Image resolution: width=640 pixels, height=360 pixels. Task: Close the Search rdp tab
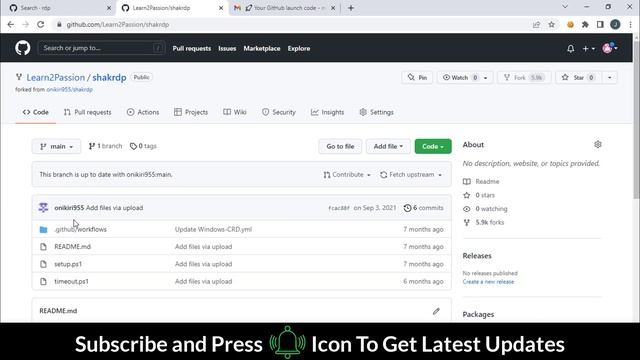109,8
